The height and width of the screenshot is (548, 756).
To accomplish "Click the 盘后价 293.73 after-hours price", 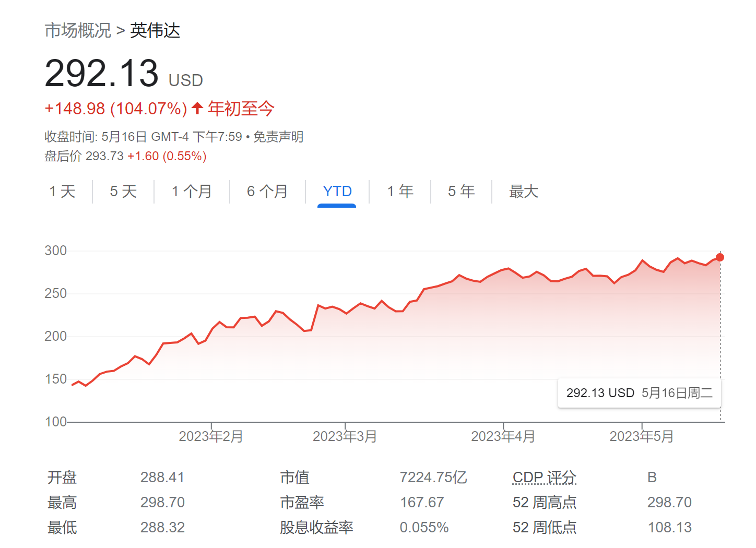I will [84, 156].
